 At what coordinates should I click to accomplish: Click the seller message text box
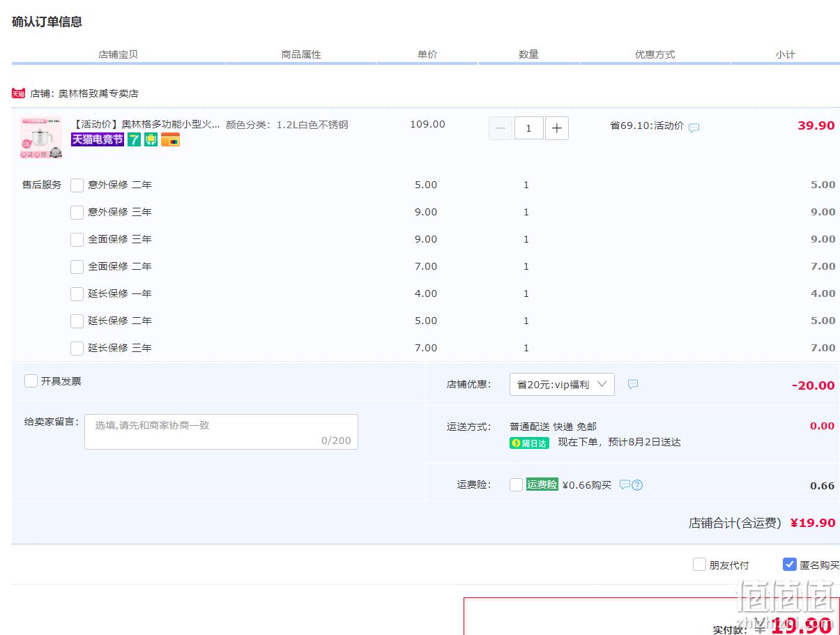pyautogui.click(x=221, y=432)
